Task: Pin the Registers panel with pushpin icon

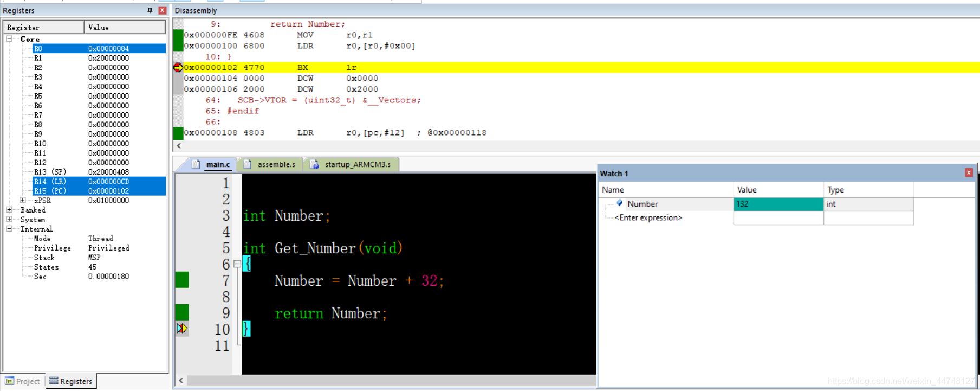Action: tap(150, 10)
